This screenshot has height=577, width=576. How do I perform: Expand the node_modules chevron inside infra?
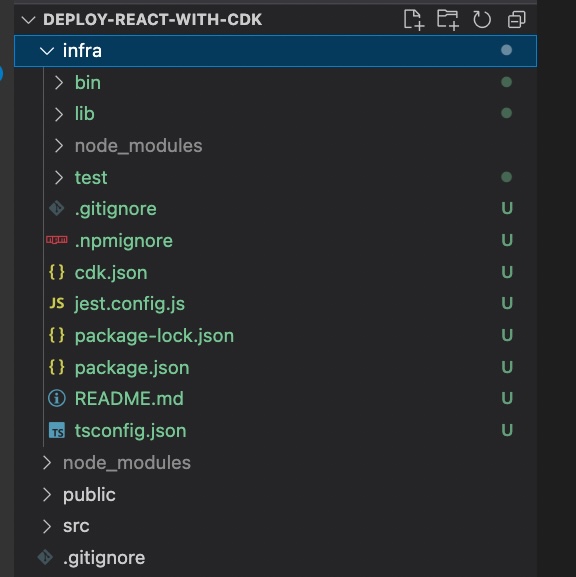click(x=59, y=146)
